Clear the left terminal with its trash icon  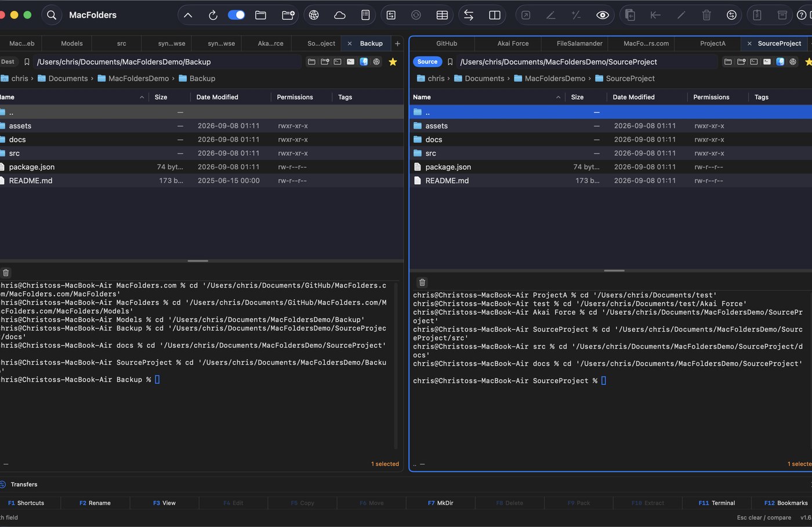click(x=6, y=272)
